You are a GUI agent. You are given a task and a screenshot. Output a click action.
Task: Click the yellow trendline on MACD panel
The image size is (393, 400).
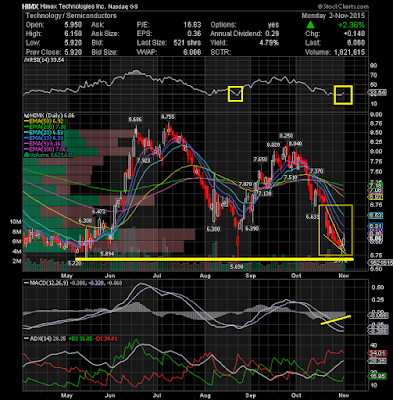pos(336,319)
